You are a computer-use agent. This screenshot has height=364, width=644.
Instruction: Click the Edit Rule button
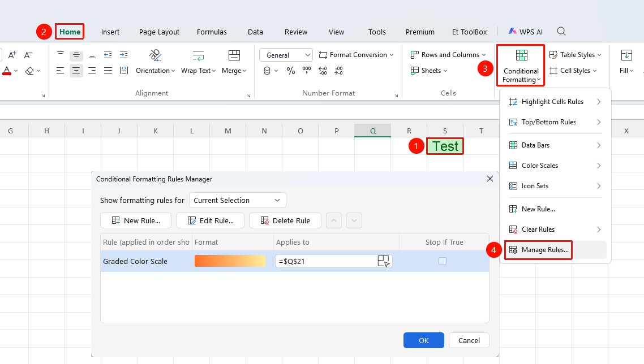pos(211,220)
